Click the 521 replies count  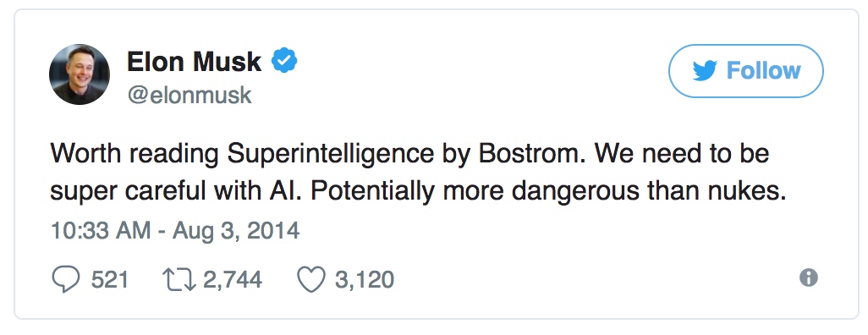point(110,280)
